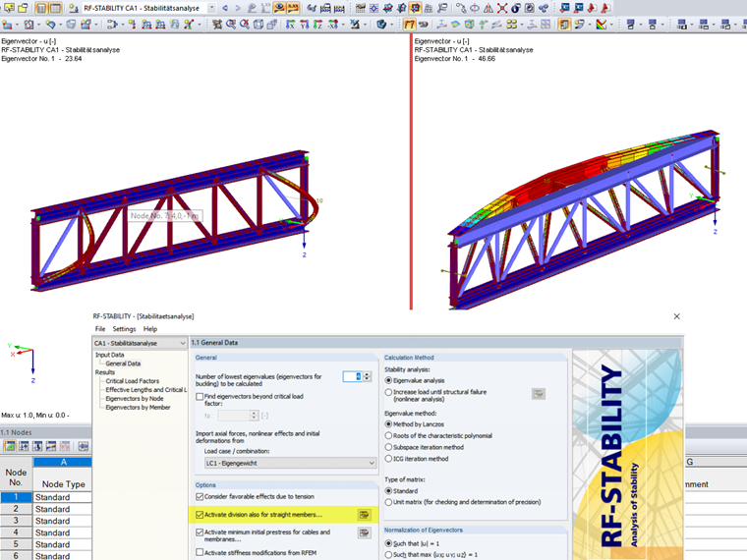The width and height of the screenshot is (747, 560).
Task: Click the next result case arrow
Action: (238, 8)
